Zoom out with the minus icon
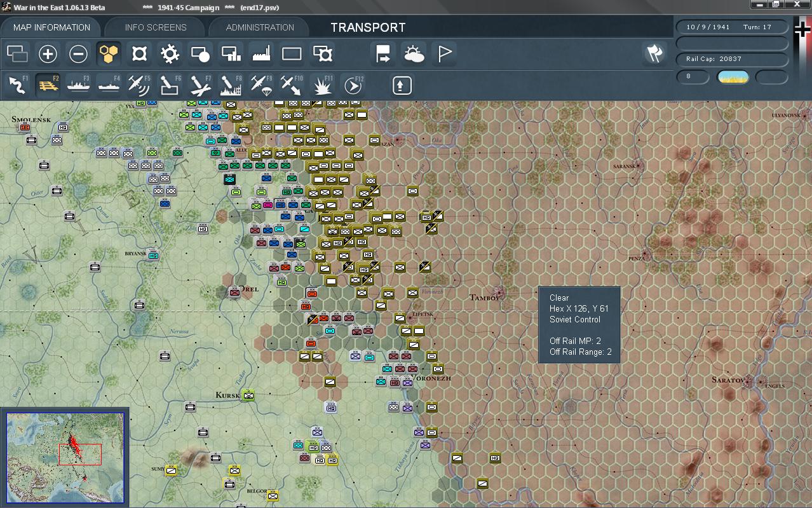Image resolution: width=812 pixels, height=508 pixels. [78, 54]
